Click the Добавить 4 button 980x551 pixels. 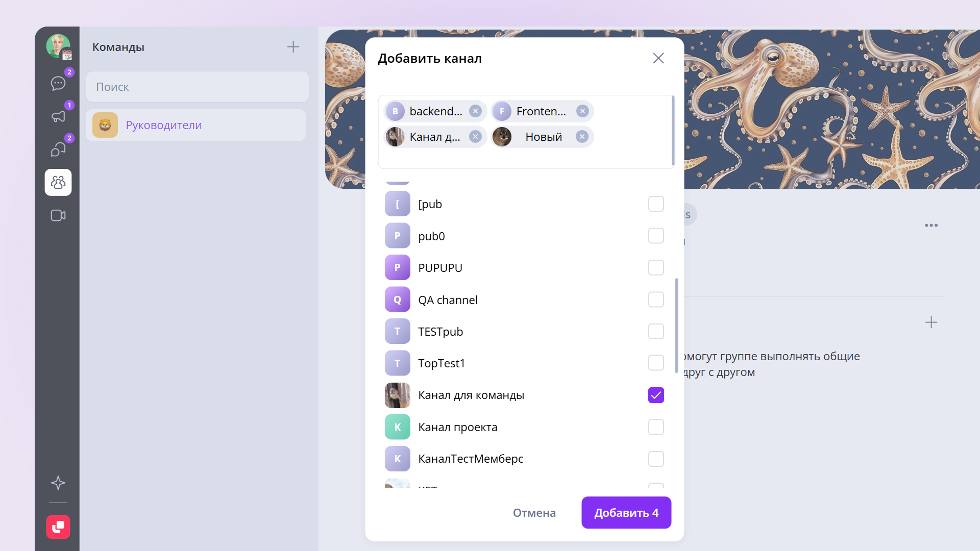(626, 513)
